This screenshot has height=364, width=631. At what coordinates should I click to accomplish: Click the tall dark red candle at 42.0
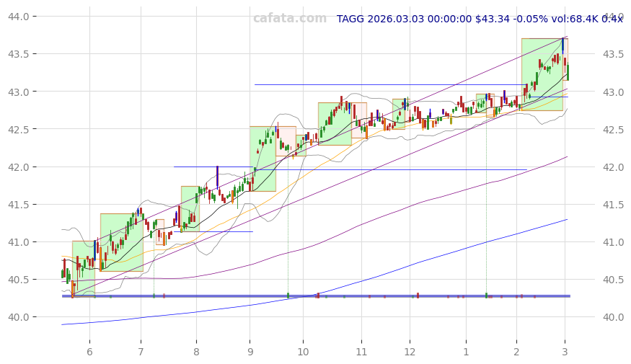coord(217,177)
